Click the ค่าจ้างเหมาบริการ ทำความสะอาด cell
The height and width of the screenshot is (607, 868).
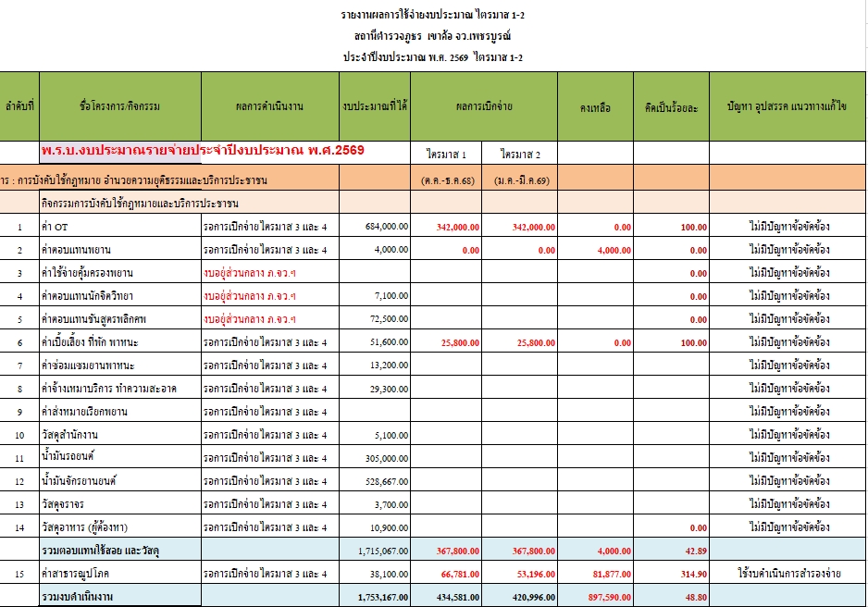click(x=120, y=389)
